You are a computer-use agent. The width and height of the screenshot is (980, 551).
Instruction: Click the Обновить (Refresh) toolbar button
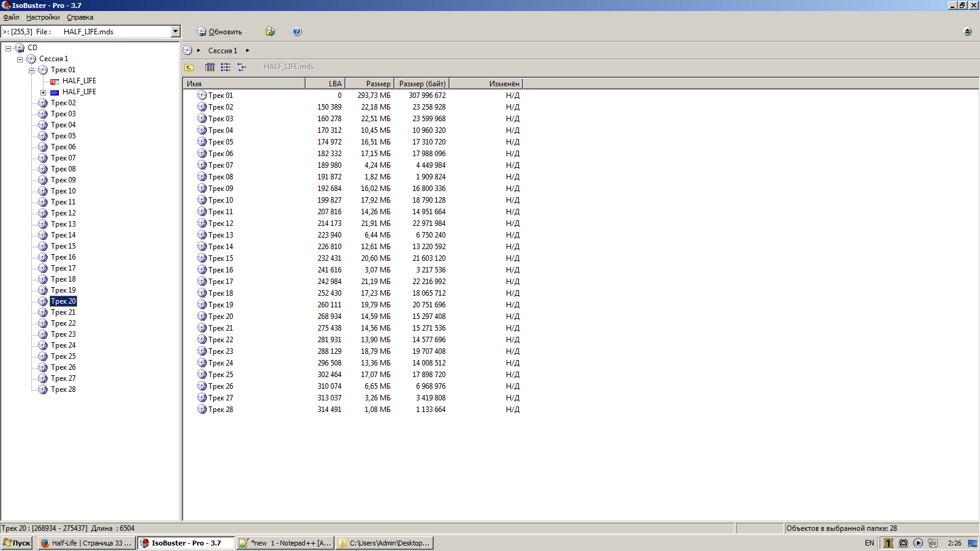click(x=219, y=32)
